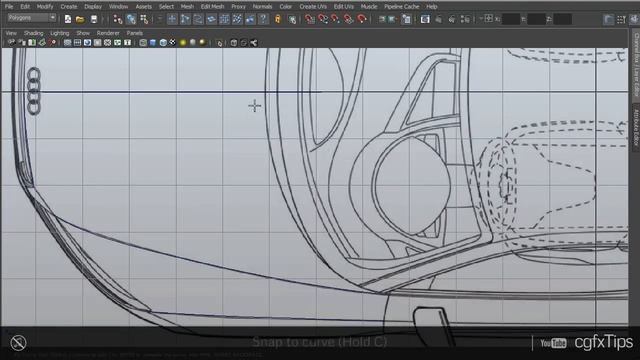Toggle Tool Settings panel icon at far right
Viewport: 640px width, 360px height.
[621, 19]
